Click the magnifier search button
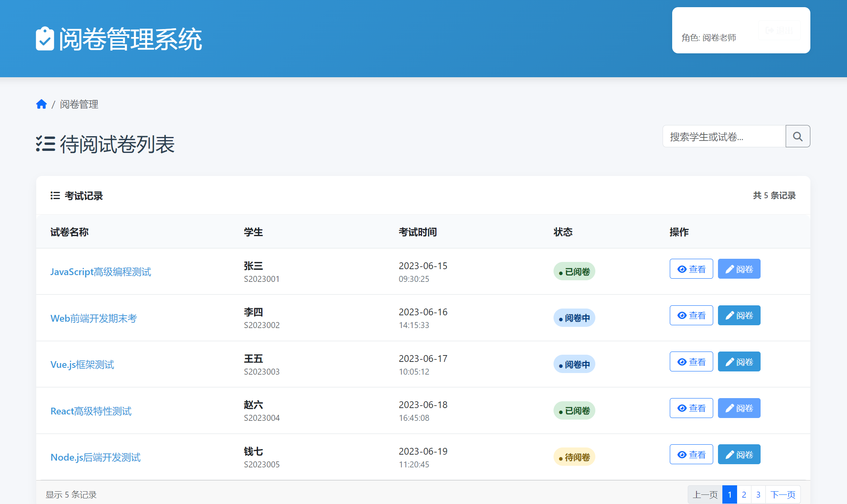The image size is (847, 504). pos(798,137)
